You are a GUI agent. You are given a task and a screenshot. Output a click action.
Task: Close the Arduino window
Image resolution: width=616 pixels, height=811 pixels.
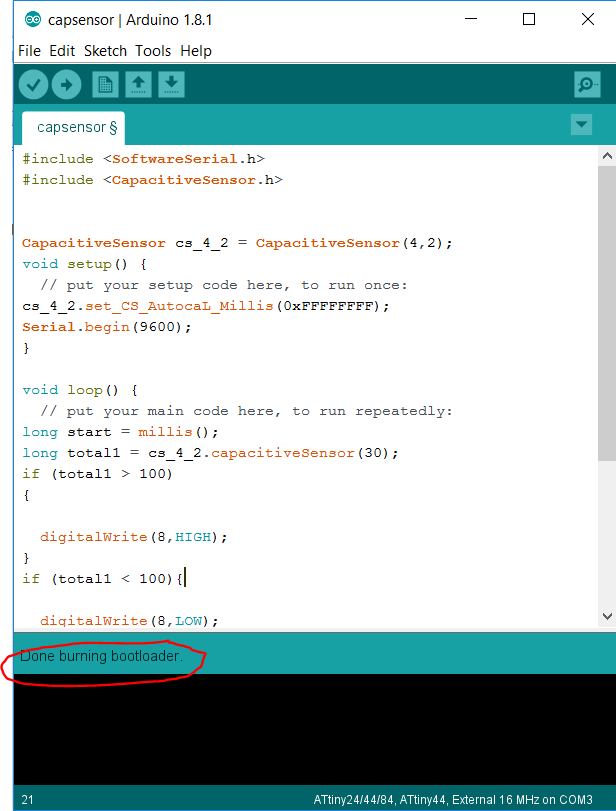(588, 20)
